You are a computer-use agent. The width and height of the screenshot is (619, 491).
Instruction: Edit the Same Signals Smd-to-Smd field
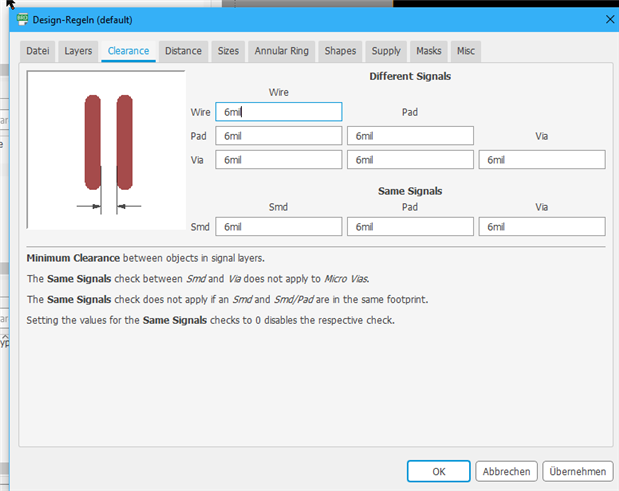coord(278,228)
